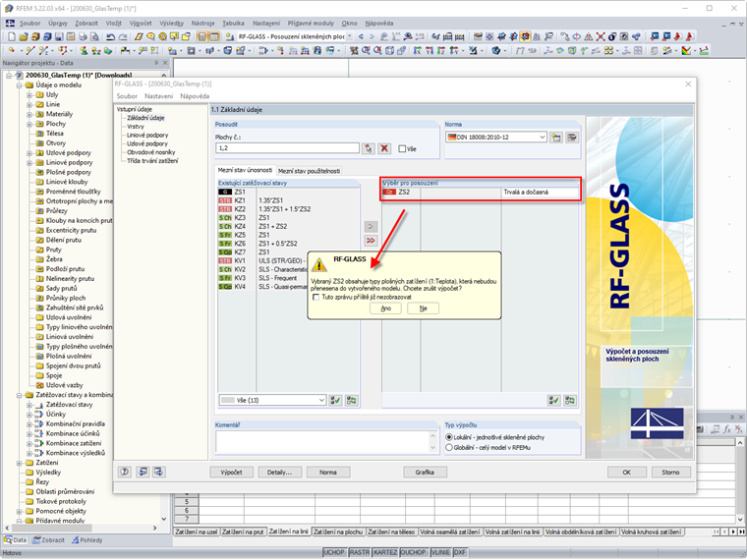This screenshot has height=560, width=747.
Task: Collapse the Údaje o modelu tree node
Action: click(20, 85)
